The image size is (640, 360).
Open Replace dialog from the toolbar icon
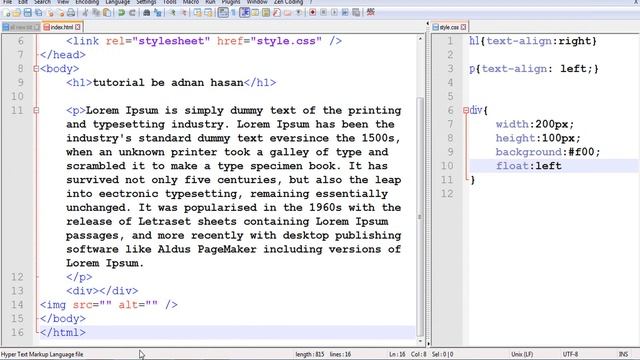tap(157, 13)
